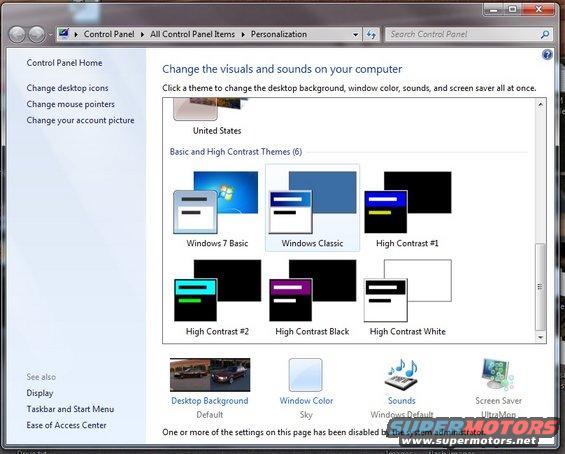Click the Window Color text link
The width and height of the screenshot is (565, 454).
pos(306,401)
